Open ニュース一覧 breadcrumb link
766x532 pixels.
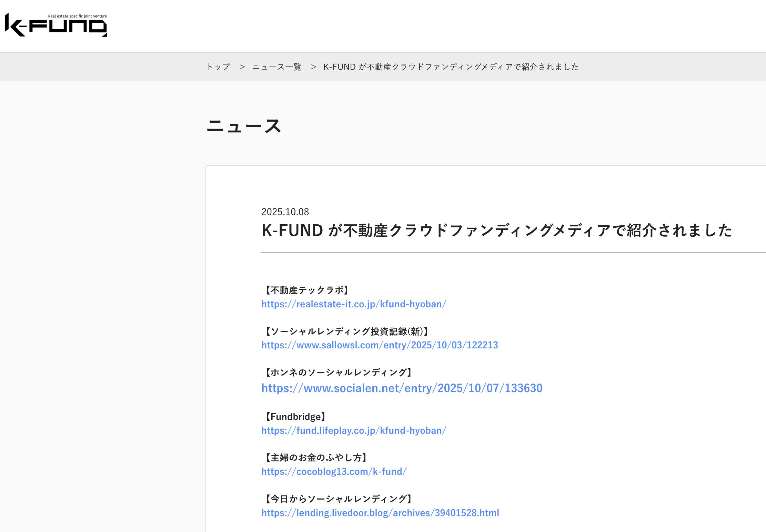pyautogui.click(x=277, y=67)
